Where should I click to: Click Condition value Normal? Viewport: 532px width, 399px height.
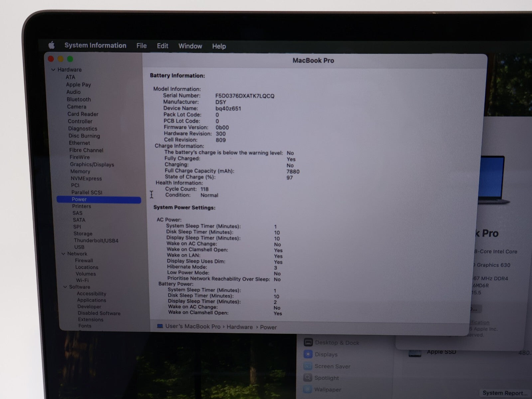[209, 196]
